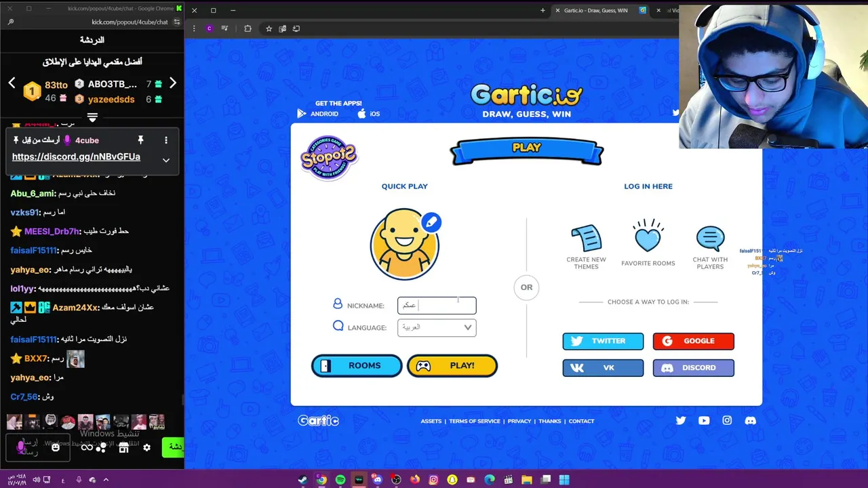The height and width of the screenshot is (488, 868).
Task: Open Snapchat from the taskbar
Action: (x=452, y=480)
